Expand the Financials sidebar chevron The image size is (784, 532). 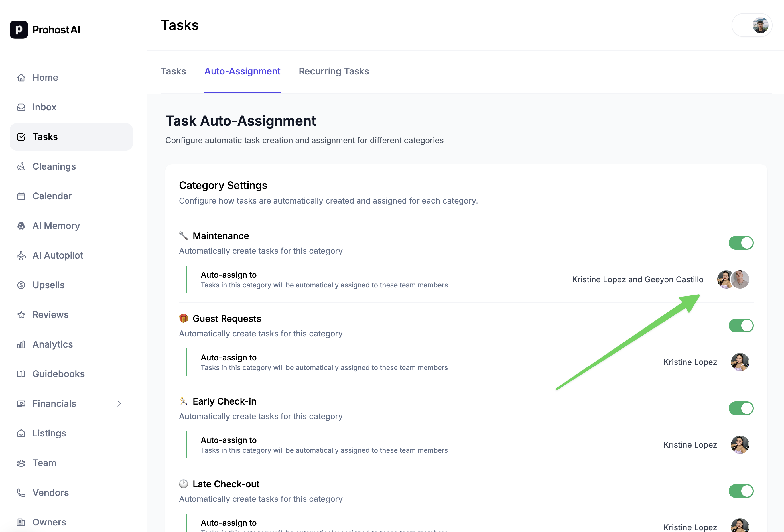[x=119, y=404]
